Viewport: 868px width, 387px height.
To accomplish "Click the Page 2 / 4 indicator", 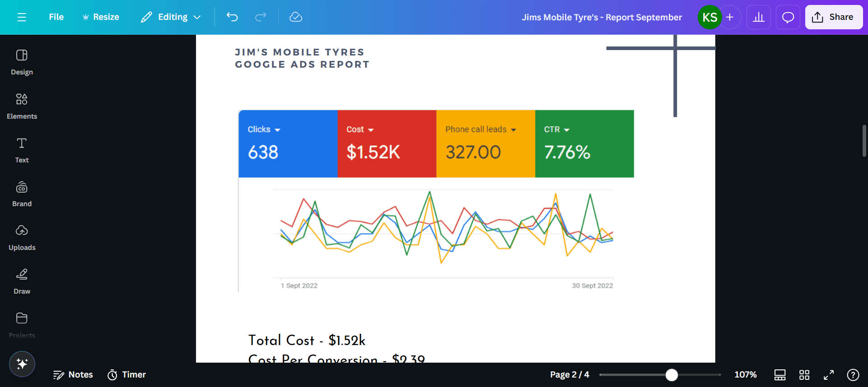I will point(569,375).
